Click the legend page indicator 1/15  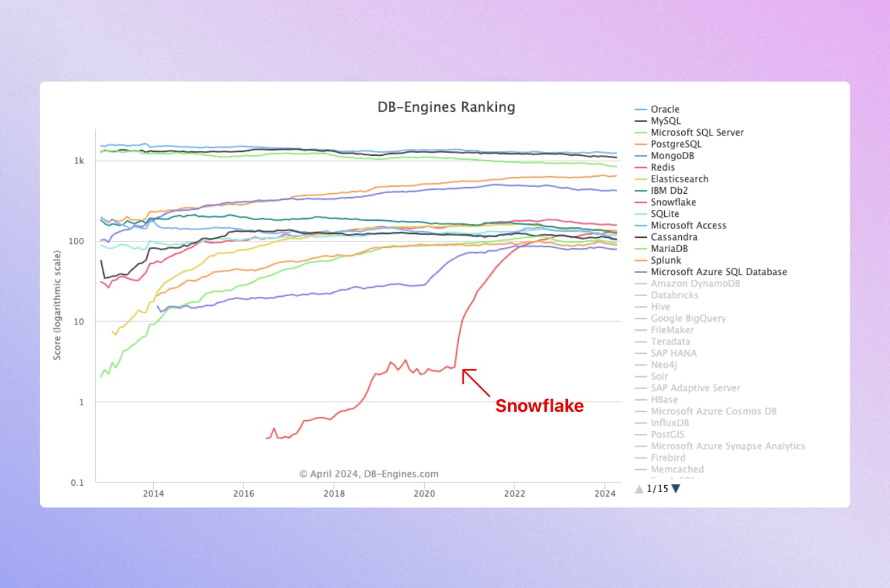tap(657, 488)
